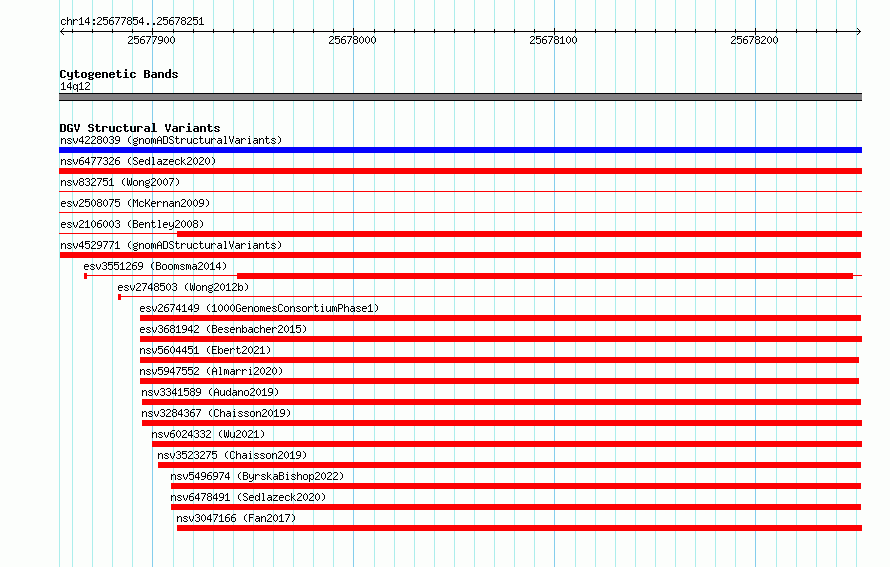The width and height of the screenshot is (890, 567).
Task: Select the red nsv6024332 Wu2021 bar
Action: tap(507, 444)
